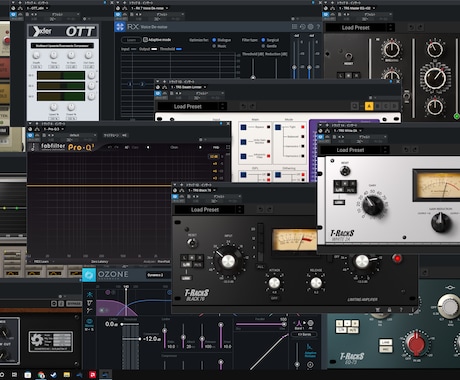Click redo arrow in White 2A window

point(415,150)
